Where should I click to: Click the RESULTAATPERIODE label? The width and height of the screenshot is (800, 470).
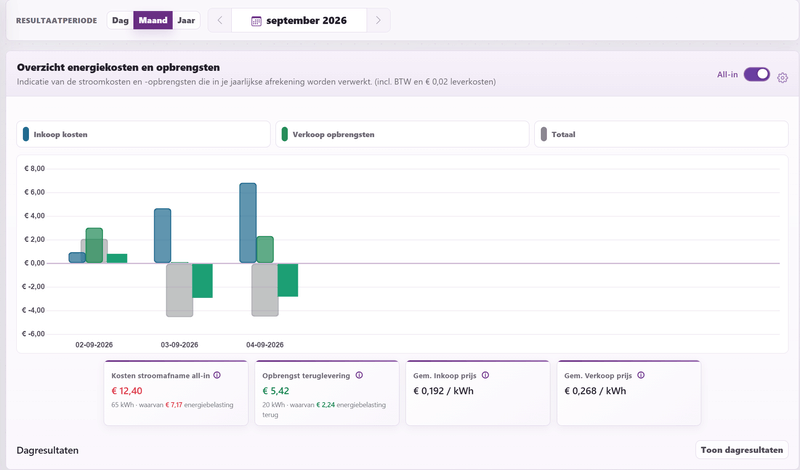pos(57,21)
